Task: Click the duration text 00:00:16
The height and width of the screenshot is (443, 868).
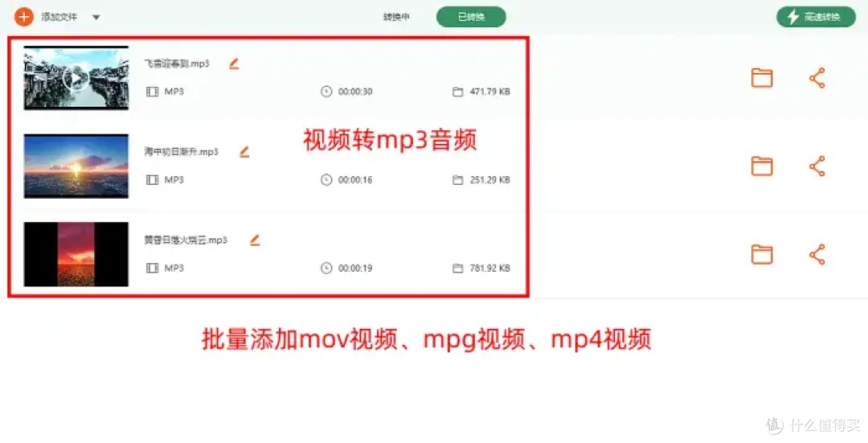Action: pyautogui.click(x=355, y=180)
